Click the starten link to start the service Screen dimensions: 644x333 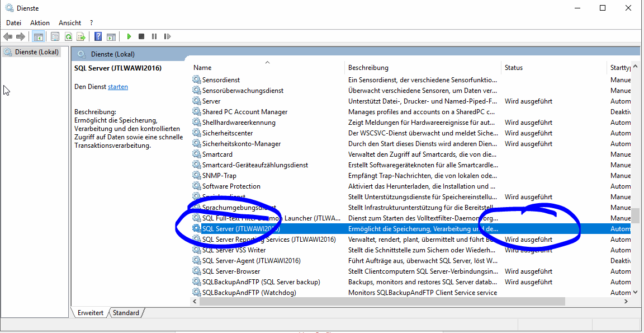pos(118,87)
